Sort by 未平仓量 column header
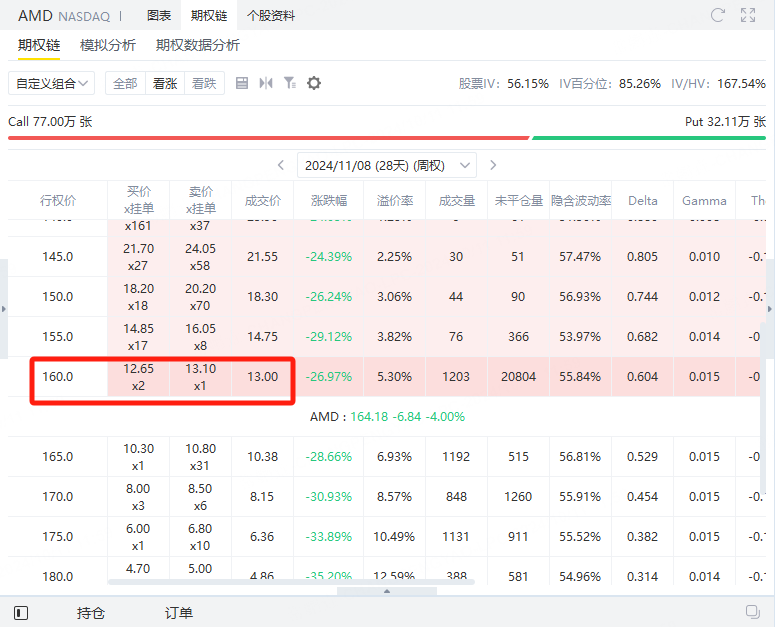Image resolution: width=775 pixels, height=627 pixels. click(518, 200)
